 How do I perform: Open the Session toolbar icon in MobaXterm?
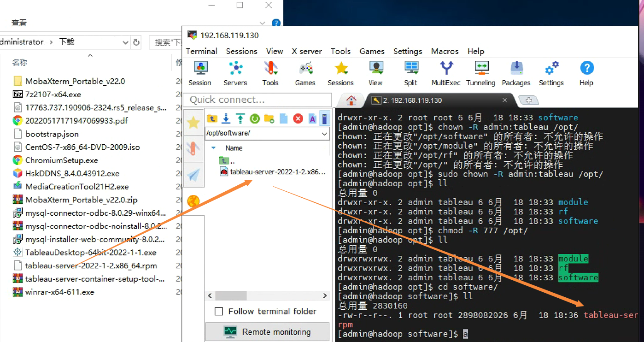[200, 73]
